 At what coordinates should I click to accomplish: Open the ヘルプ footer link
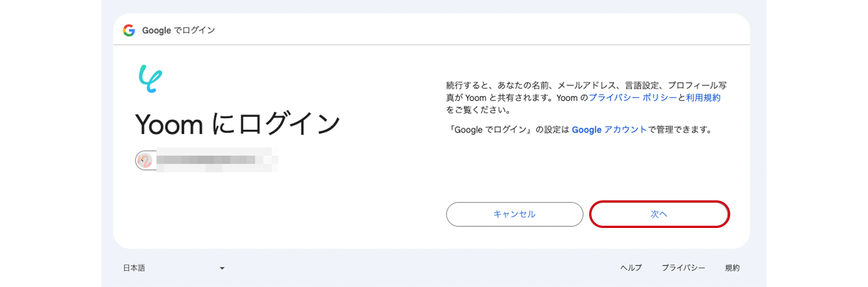click(x=631, y=268)
